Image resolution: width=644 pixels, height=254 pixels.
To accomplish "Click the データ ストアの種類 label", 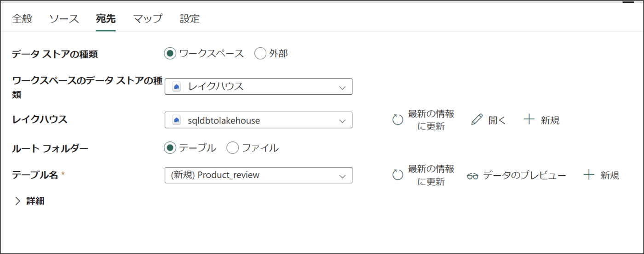I will 55,54.
